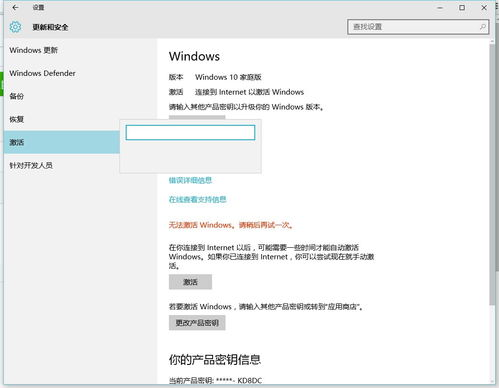This screenshot has height=388, width=499.
Task: Open the 备份 sidebar item
Action: [x=17, y=96]
